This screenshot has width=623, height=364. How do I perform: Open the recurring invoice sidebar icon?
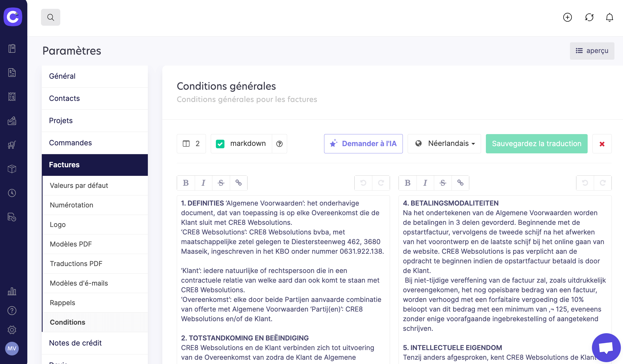click(12, 217)
